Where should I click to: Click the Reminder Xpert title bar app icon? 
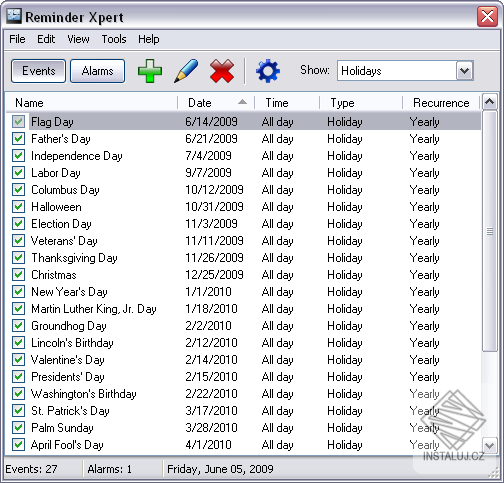14,16
